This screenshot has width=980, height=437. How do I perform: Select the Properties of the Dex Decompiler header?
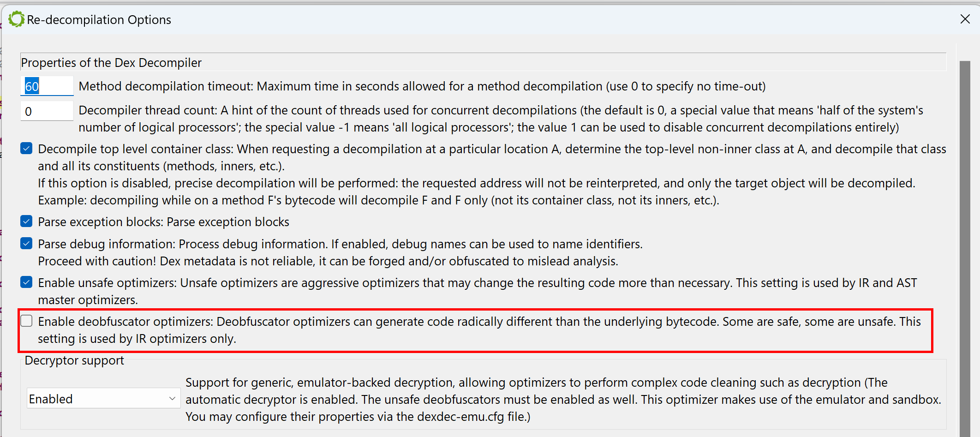coord(111,63)
